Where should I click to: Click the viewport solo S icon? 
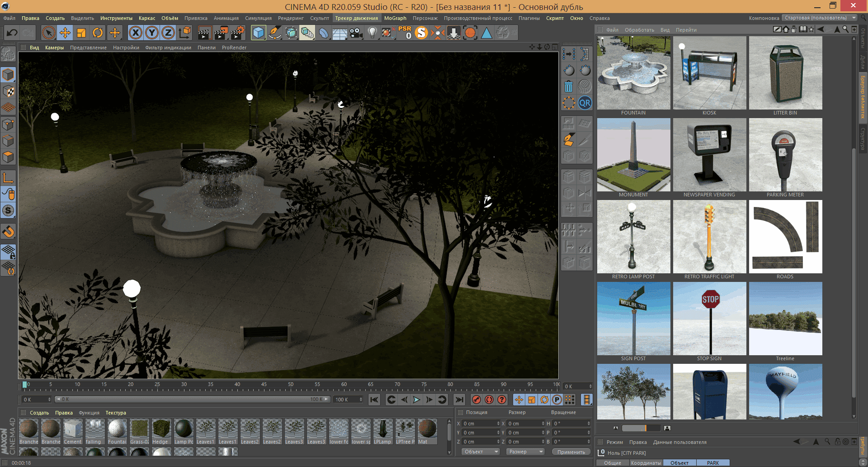tap(8, 210)
